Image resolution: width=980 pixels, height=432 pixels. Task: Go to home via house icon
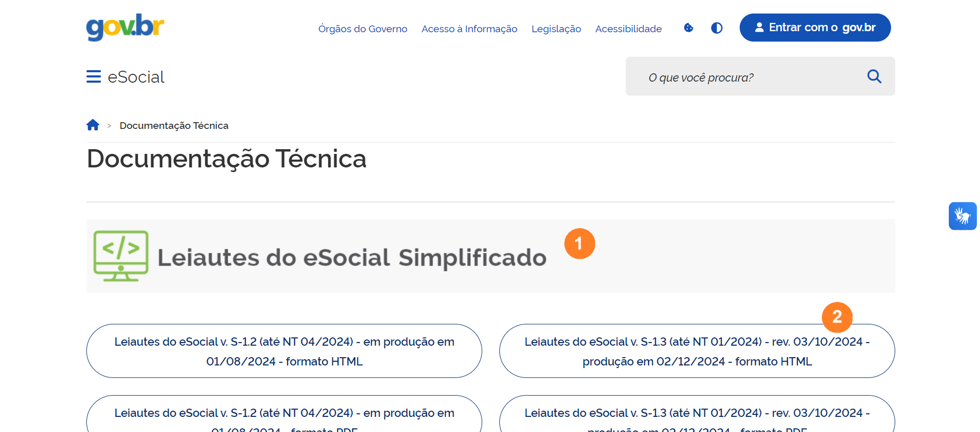93,125
